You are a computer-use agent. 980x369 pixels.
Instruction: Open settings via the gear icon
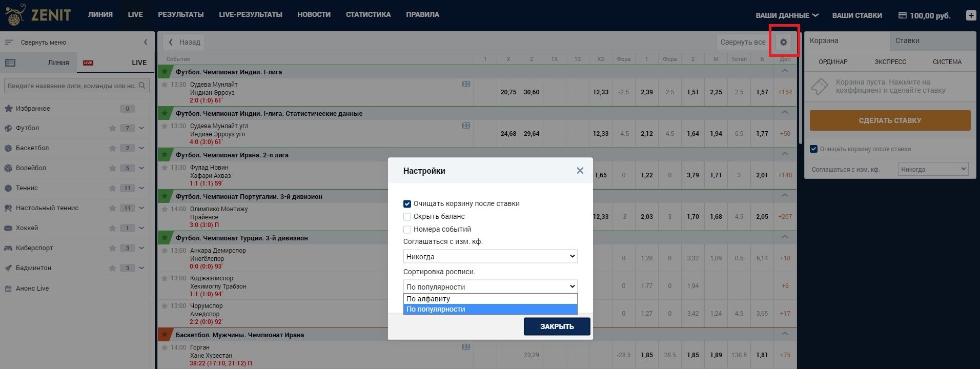pos(783,42)
